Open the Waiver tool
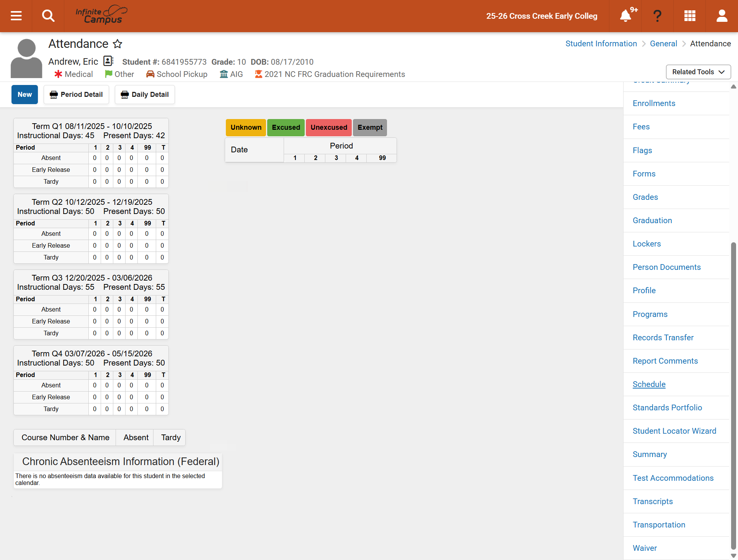This screenshot has height=560, width=738. pyautogui.click(x=645, y=548)
